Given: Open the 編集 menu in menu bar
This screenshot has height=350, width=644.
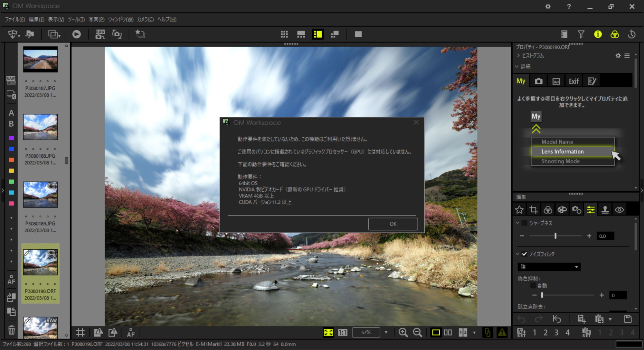Looking at the screenshot, I should 36,19.
